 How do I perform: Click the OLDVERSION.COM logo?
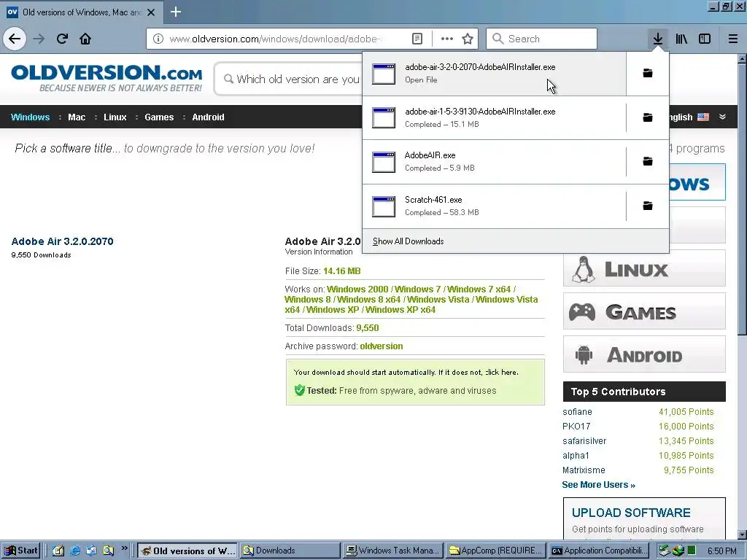click(x=107, y=78)
